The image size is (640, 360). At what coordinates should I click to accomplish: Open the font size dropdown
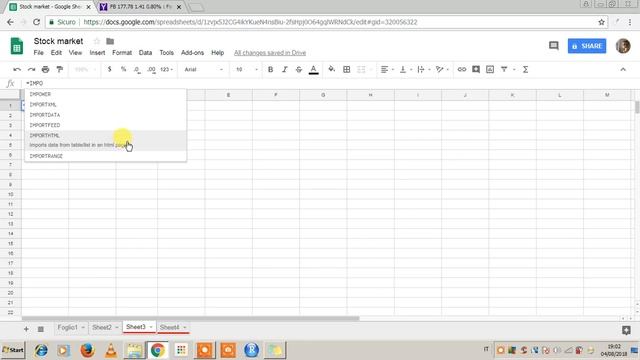pyautogui.click(x=247, y=69)
